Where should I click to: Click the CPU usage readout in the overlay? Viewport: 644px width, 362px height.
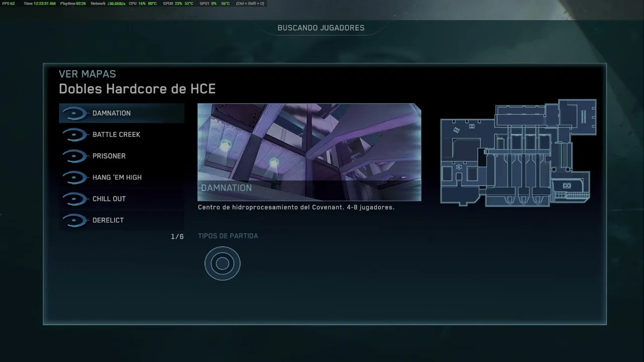[x=143, y=4]
